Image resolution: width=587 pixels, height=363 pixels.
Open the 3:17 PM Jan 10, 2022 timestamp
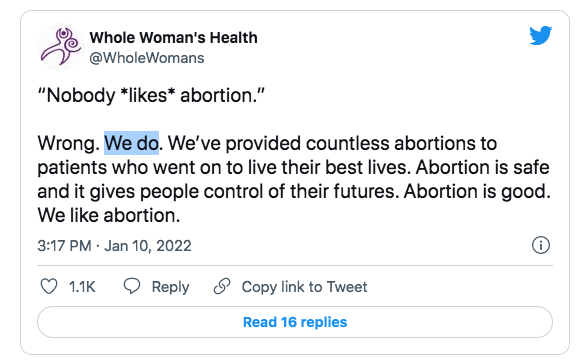[114, 246]
